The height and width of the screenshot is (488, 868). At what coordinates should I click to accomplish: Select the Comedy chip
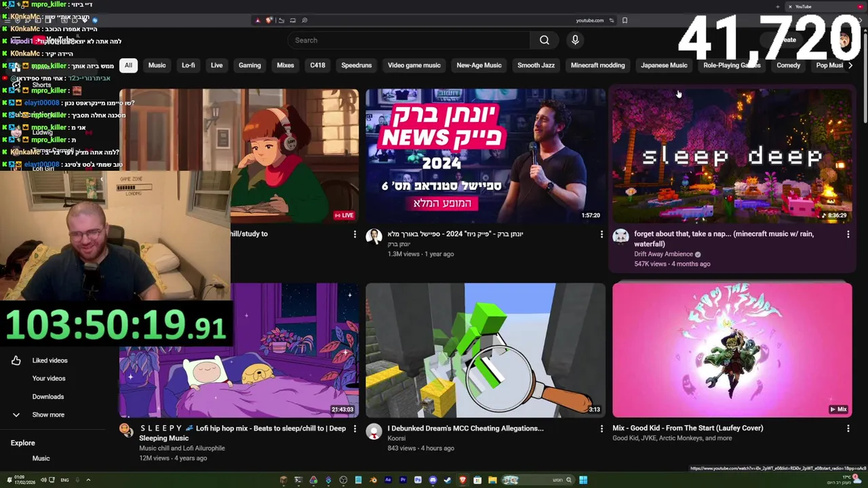tap(788, 66)
